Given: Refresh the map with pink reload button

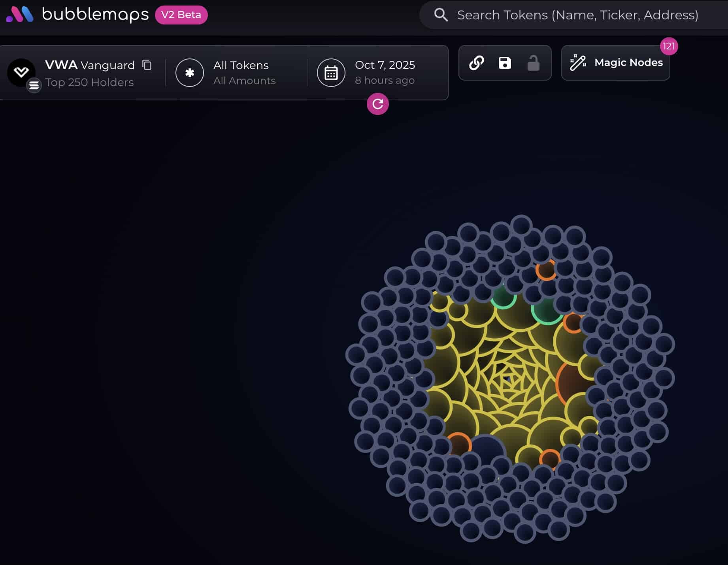Looking at the screenshot, I should click(377, 104).
